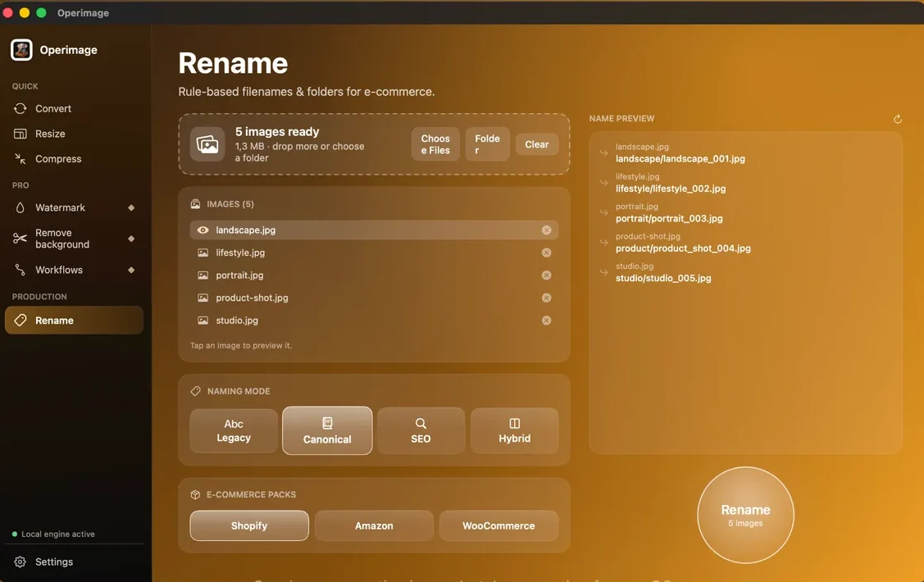The height and width of the screenshot is (582, 924).
Task: Select the Hybrid naming mode
Action: click(x=514, y=430)
